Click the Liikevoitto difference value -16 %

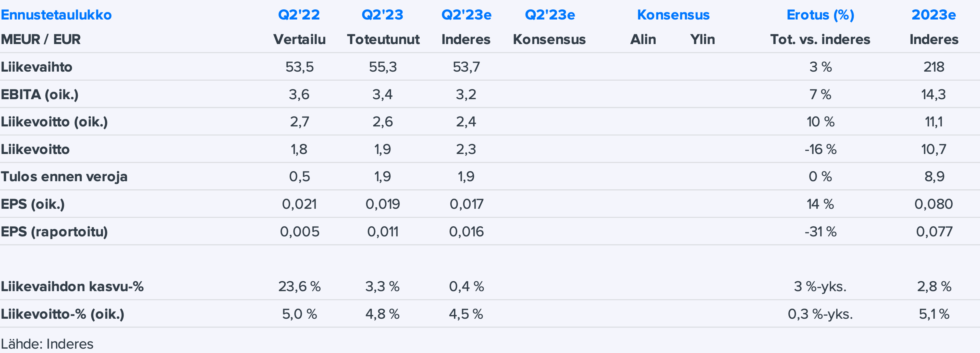pos(820,149)
